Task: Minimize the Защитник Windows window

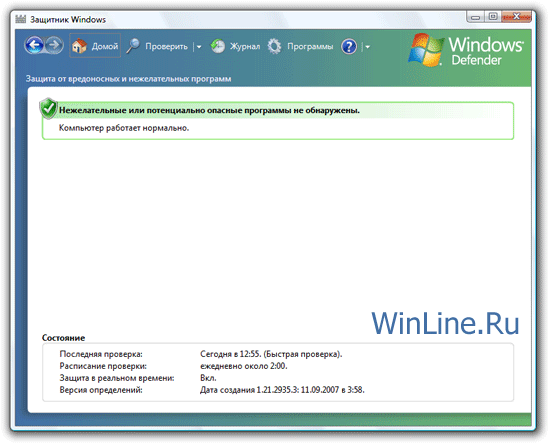Action: [x=475, y=17]
